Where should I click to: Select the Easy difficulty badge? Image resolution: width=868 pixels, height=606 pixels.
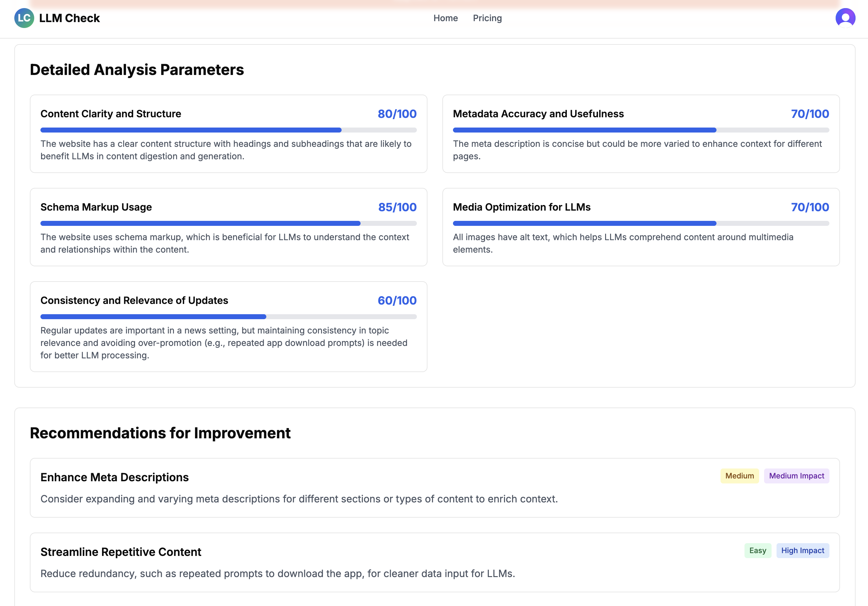pyautogui.click(x=758, y=550)
